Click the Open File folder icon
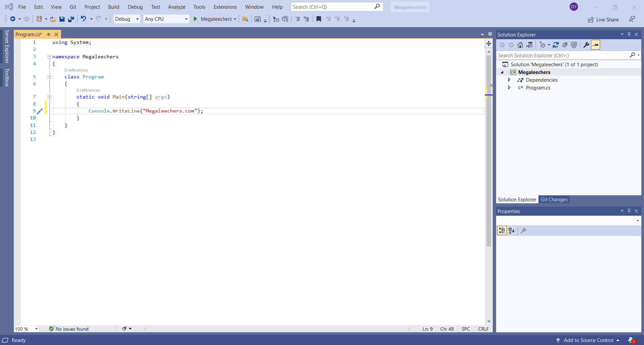 (53, 19)
